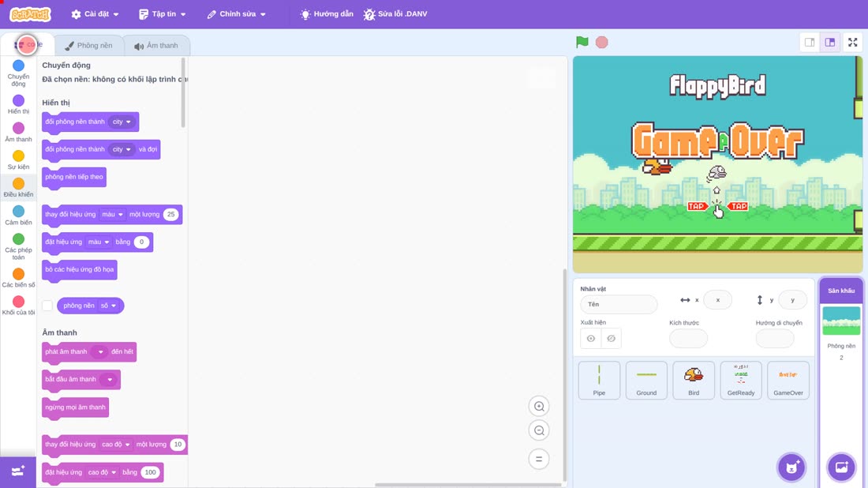Select the Bird sprite thumbnail
Image resolution: width=868 pixels, height=488 pixels.
[x=694, y=380]
